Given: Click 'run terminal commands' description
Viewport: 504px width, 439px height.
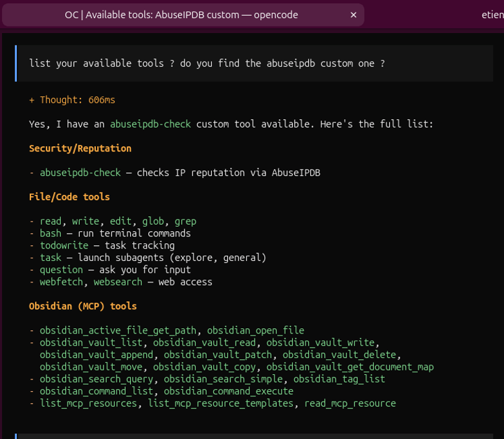Looking at the screenshot, I should point(134,233).
